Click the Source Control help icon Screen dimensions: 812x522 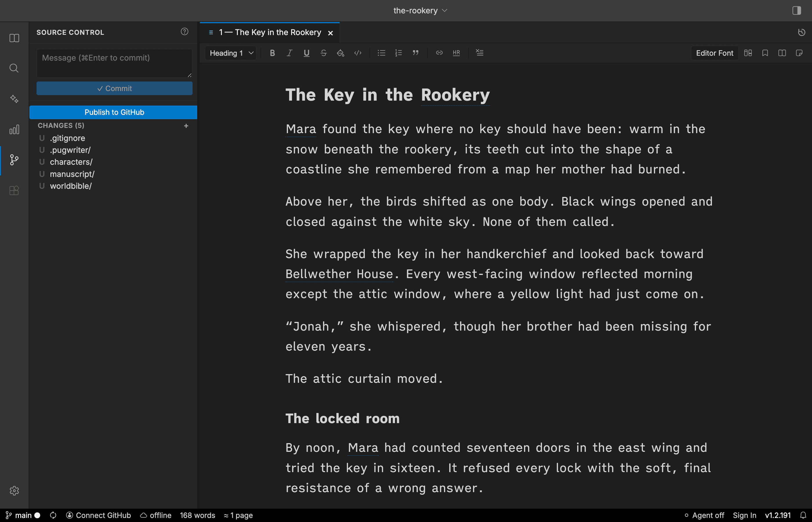(x=184, y=32)
